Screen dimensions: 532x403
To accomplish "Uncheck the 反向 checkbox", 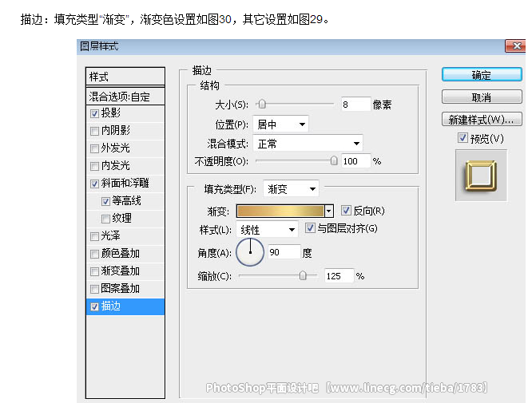I will (x=346, y=211).
